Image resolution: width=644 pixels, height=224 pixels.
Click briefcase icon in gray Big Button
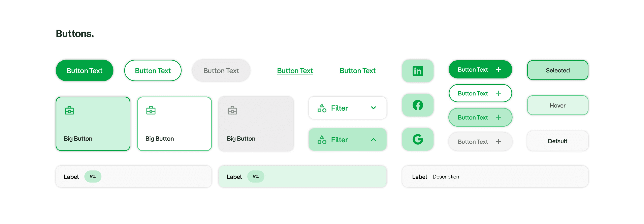click(x=232, y=110)
